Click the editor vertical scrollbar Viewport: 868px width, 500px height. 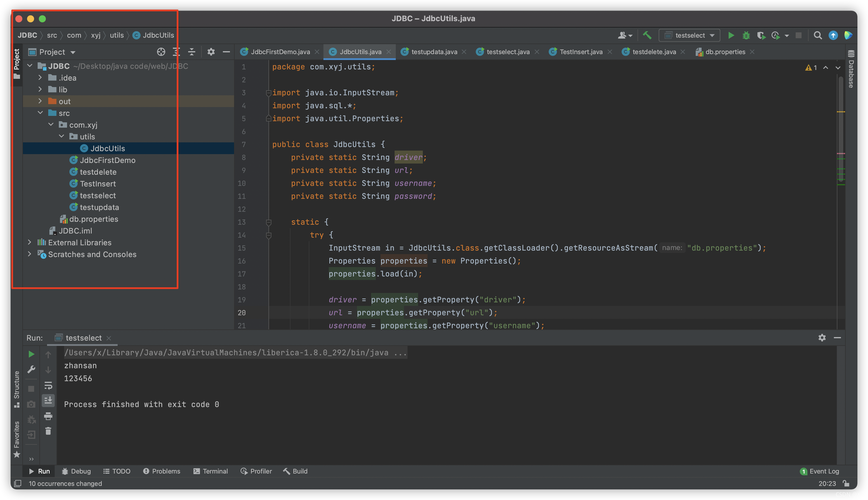(x=841, y=131)
